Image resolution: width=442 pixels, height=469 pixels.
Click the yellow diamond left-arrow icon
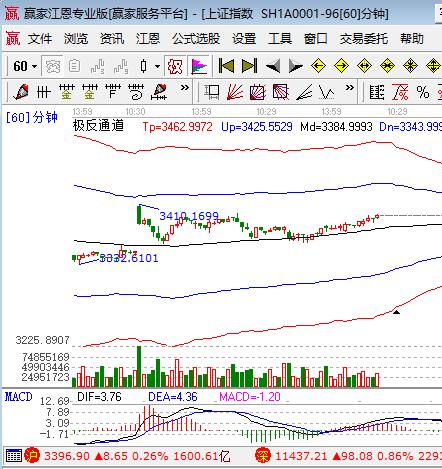318,66
